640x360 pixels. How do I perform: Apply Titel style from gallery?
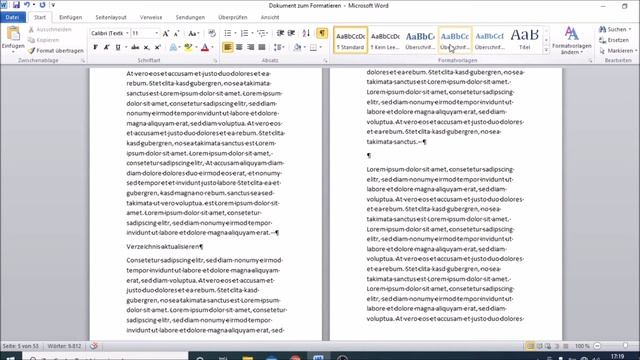tap(524, 40)
